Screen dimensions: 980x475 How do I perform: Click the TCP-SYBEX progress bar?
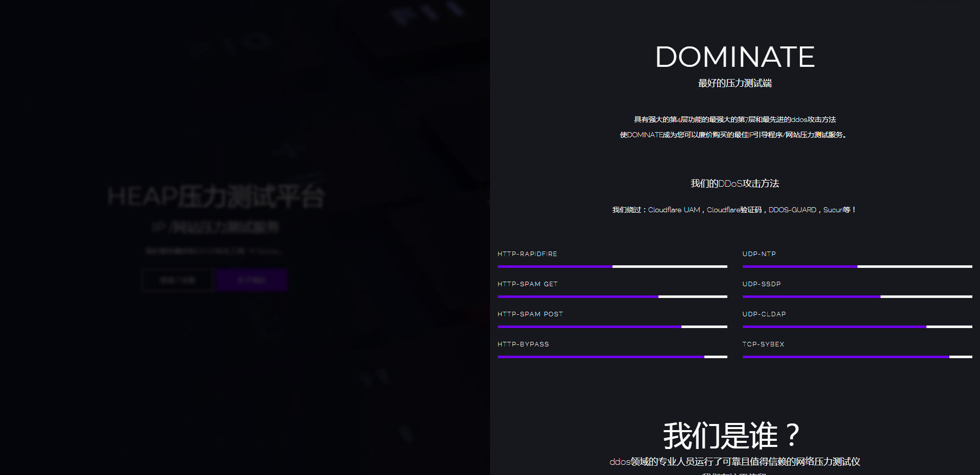(857, 357)
